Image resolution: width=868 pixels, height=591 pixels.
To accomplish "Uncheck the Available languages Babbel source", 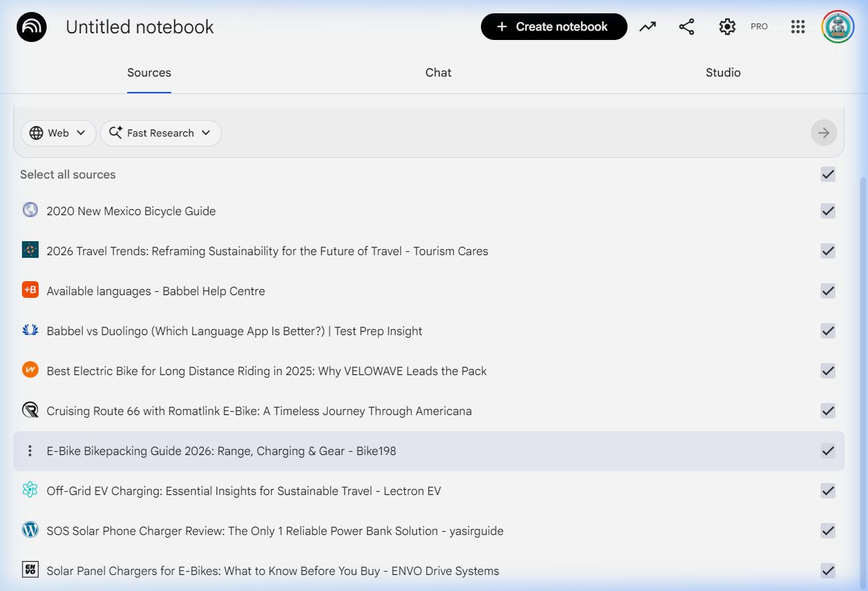I will pos(827,291).
